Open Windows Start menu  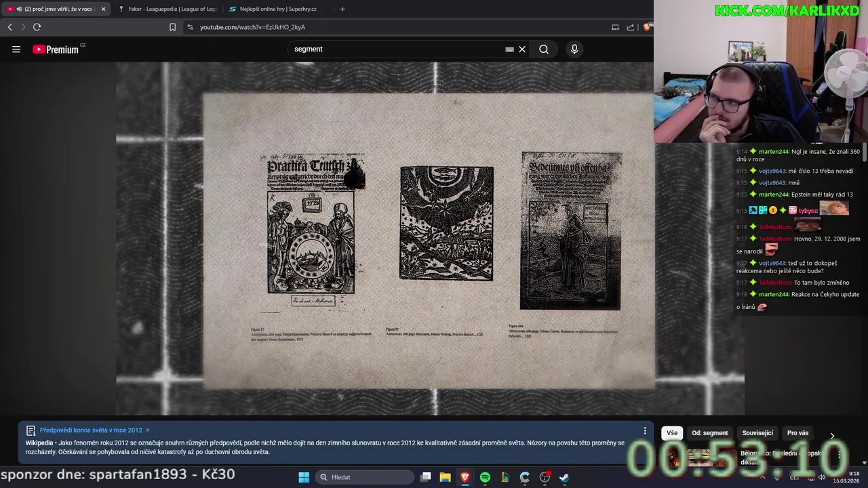tap(304, 477)
